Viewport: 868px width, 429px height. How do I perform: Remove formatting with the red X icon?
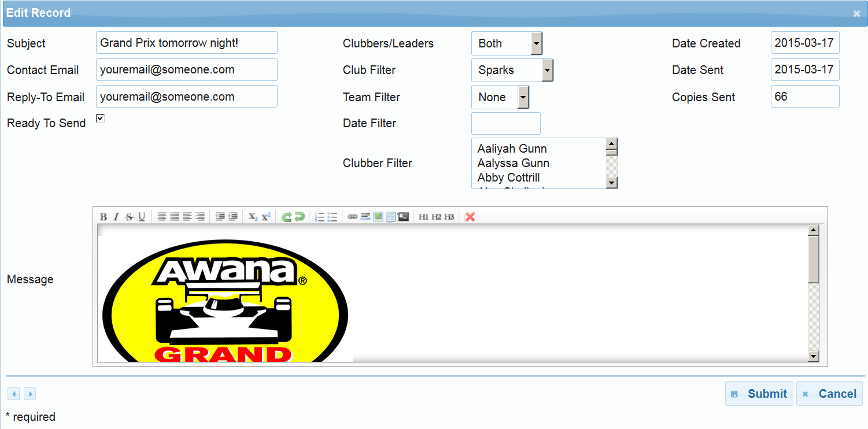[470, 217]
